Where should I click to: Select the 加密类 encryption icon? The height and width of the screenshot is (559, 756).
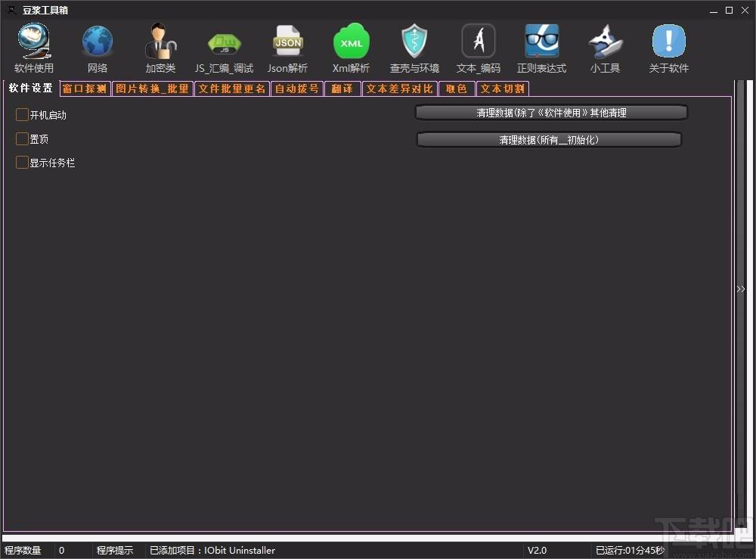160,48
